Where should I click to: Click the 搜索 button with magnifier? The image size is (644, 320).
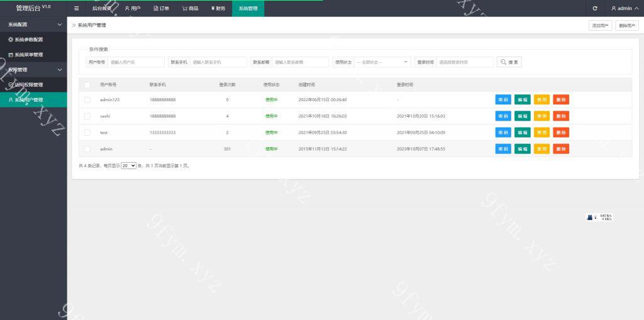pos(509,62)
